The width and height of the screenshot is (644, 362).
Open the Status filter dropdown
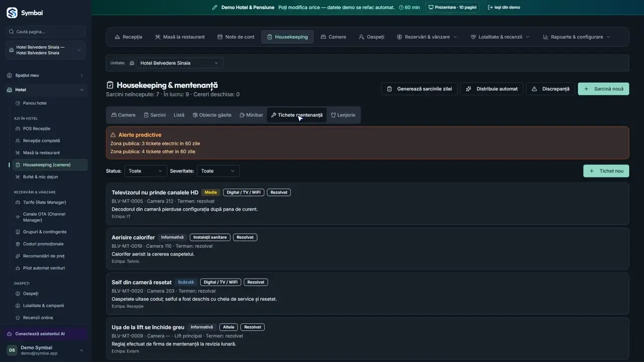146,171
